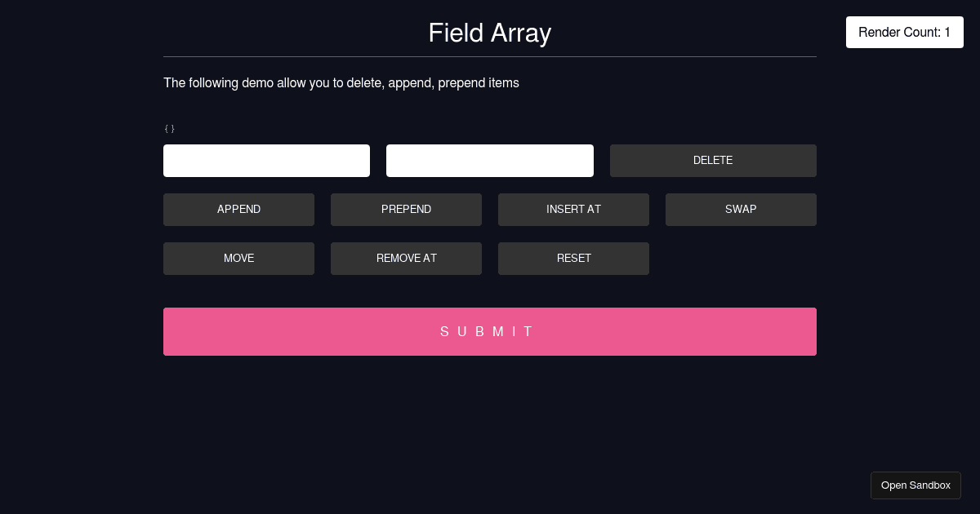Open Sandbox via bottom-right button
980x514 pixels.
click(x=915, y=485)
